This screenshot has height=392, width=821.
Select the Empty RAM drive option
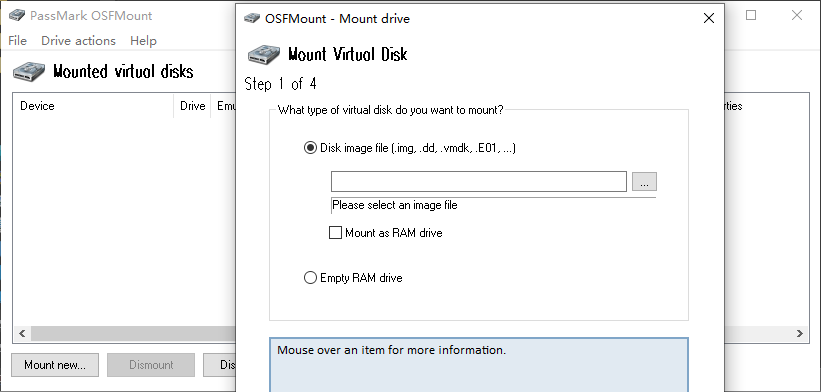pyautogui.click(x=310, y=277)
